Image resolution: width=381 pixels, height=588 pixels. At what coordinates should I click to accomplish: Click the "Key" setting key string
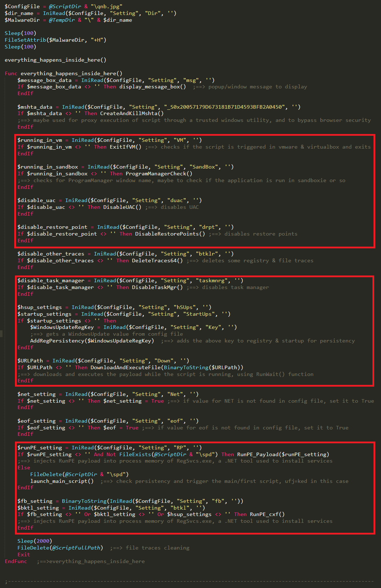tap(213, 327)
